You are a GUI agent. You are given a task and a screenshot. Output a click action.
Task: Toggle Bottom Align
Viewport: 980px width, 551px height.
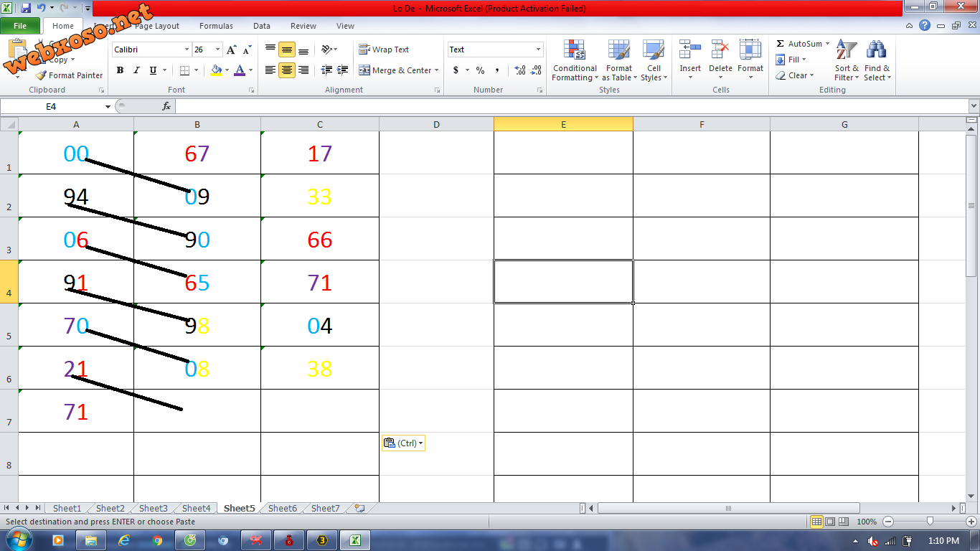click(303, 50)
